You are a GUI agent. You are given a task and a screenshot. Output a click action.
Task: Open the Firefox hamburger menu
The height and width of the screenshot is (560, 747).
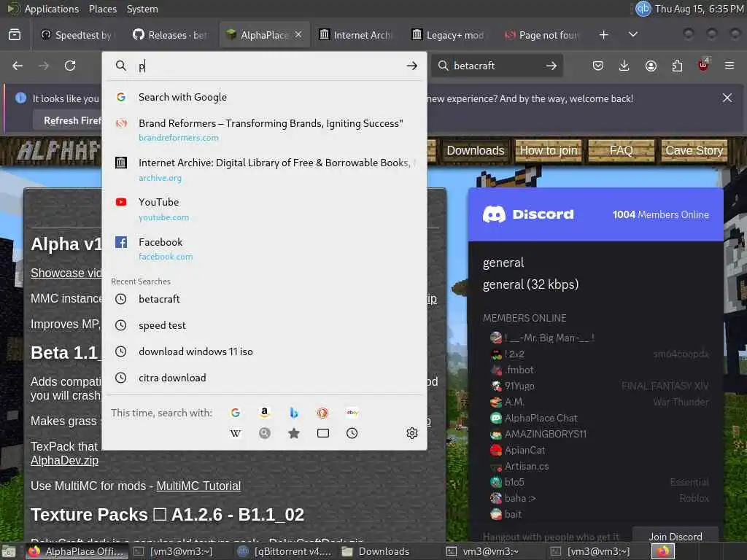pyautogui.click(x=729, y=66)
